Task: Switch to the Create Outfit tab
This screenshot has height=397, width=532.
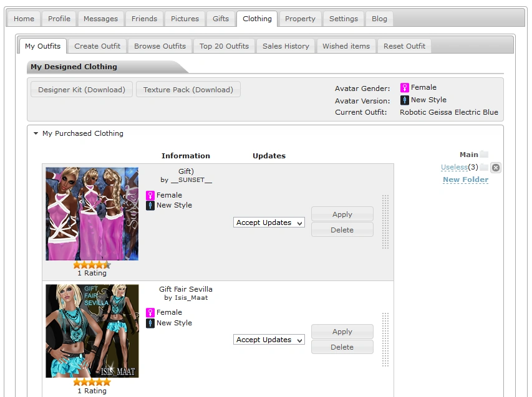Action: pyautogui.click(x=97, y=46)
